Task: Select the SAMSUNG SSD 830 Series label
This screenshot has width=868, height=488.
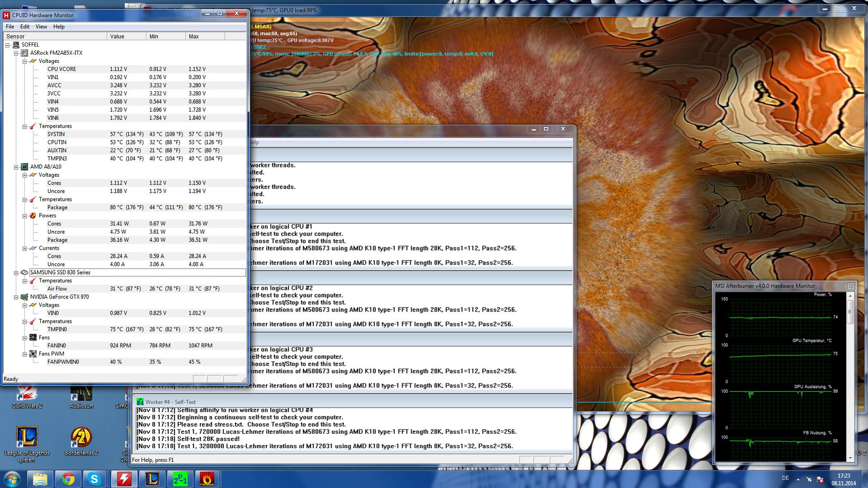Action: click(x=60, y=273)
